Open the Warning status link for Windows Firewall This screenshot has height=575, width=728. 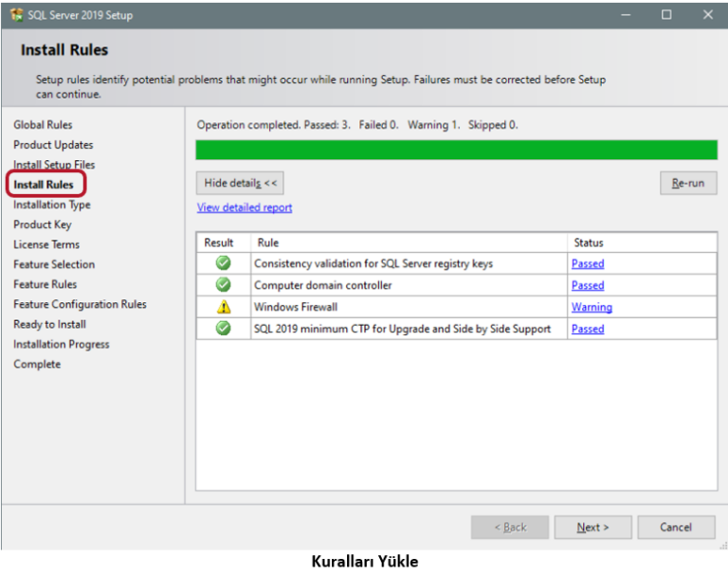coord(591,307)
